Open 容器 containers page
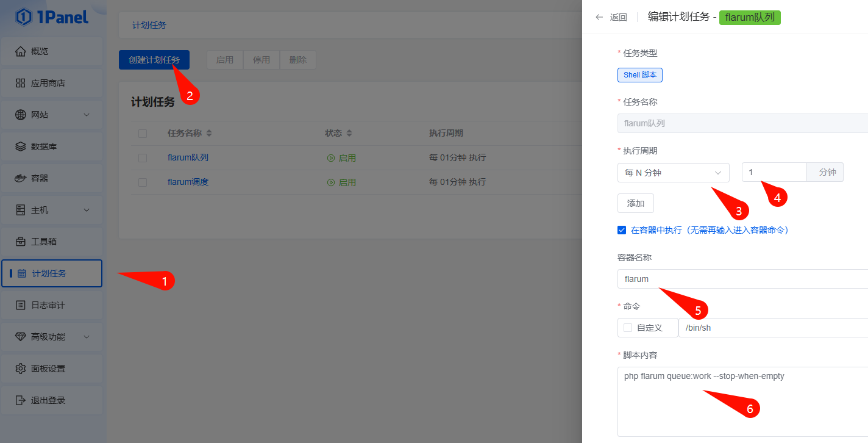 (52, 178)
